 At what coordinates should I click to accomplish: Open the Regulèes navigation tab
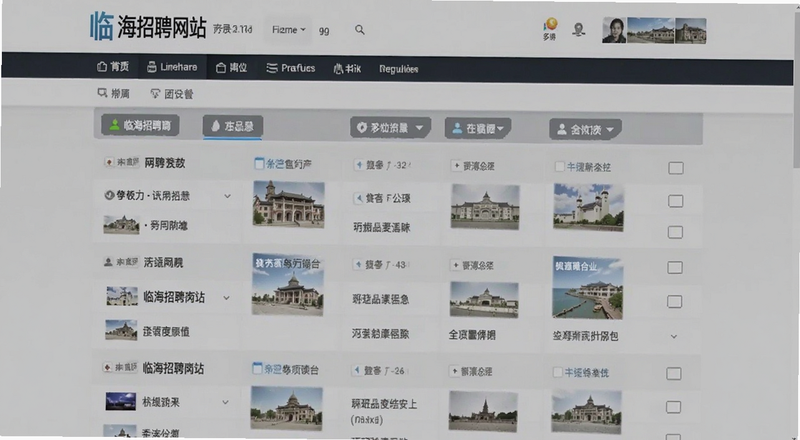click(x=398, y=69)
